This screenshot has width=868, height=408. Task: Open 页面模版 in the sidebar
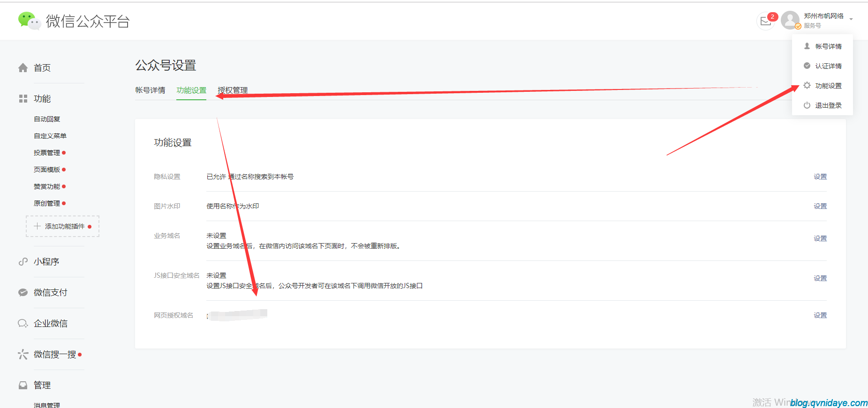coord(47,170)
